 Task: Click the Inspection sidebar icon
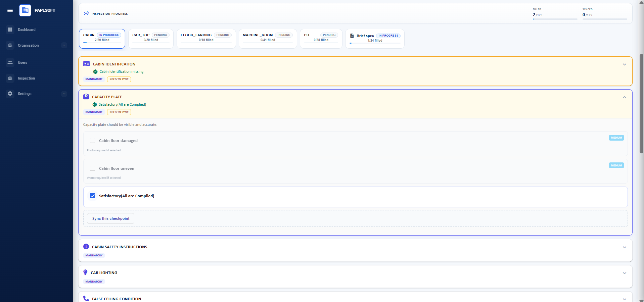pos(10,78)
